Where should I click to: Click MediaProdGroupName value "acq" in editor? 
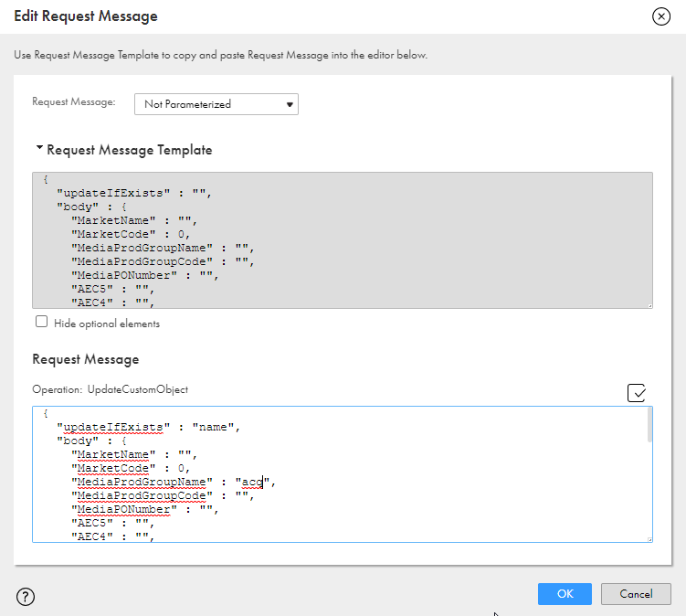point(252,482)
